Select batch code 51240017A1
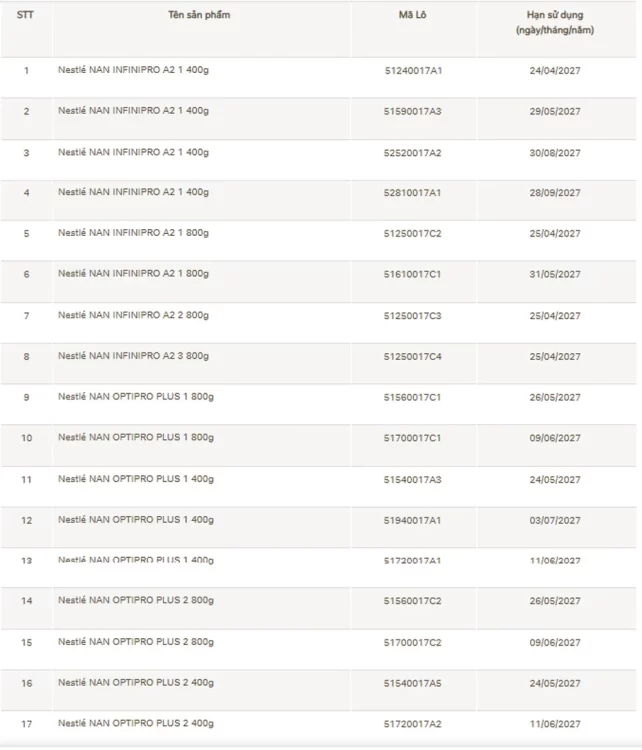Image resolution: width=642 pixels, height=750 pixels. (x=413, y=71)
